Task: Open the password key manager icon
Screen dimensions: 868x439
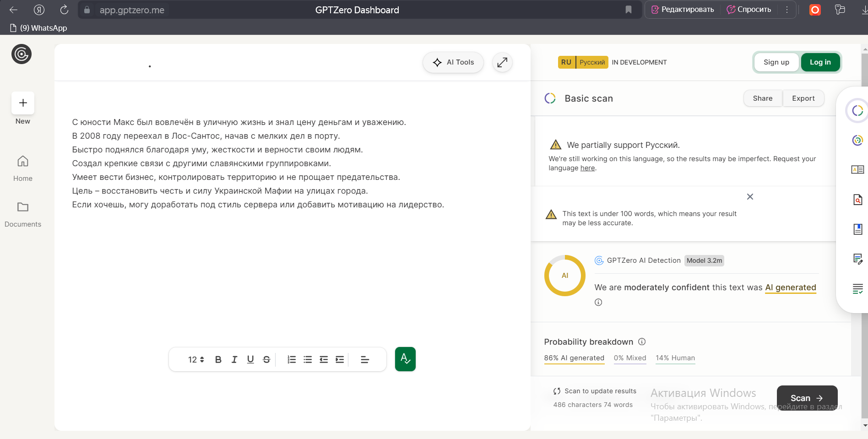Action: pyautogui.click(x=840, y=10)
